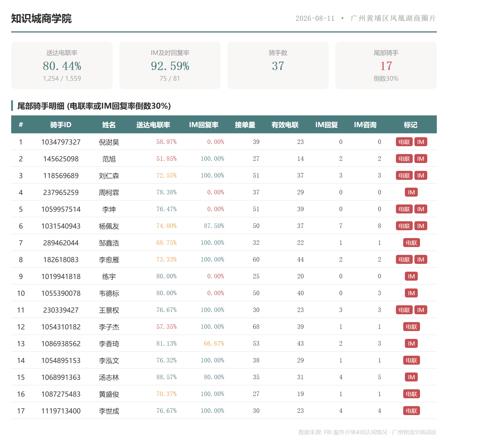Click the 电联 tag in 李世成's row
The image size is (504, 447).
coord(411,411)
